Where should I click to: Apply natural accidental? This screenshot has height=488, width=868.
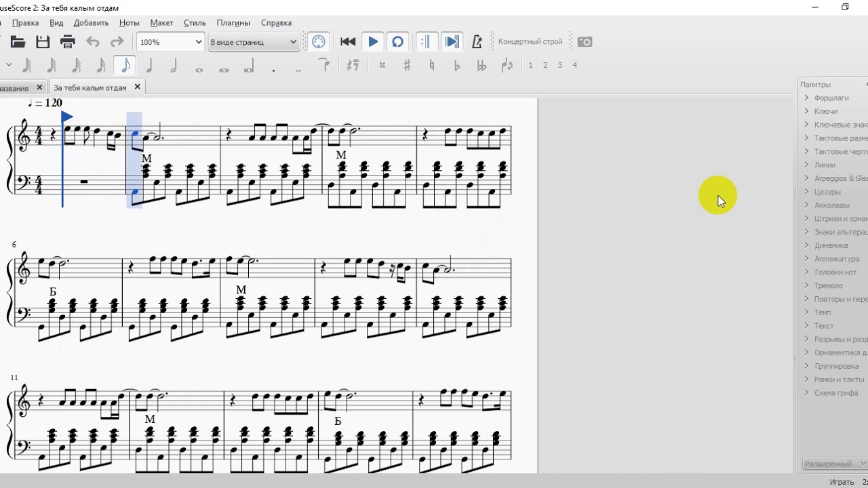pyautogui.click(x=432, y=66)
